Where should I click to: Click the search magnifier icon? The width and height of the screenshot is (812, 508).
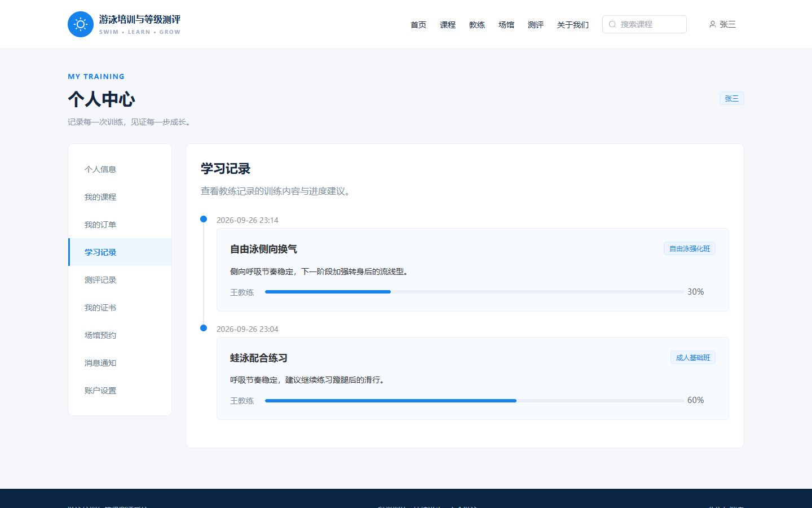tap(612, 24)
